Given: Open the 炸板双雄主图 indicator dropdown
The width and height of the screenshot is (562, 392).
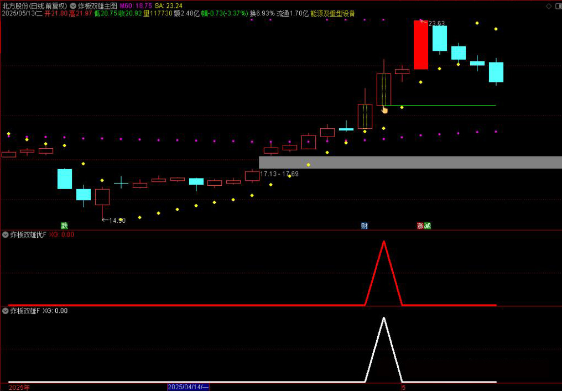Looking at the screenshot, I should pos(73,6).
